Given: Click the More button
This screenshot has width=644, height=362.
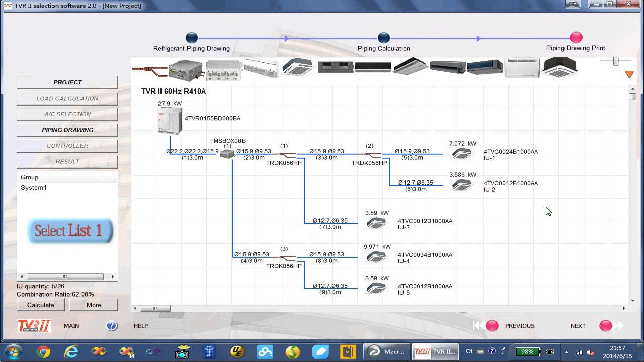Looking at the screenshot, I should 94,305.
